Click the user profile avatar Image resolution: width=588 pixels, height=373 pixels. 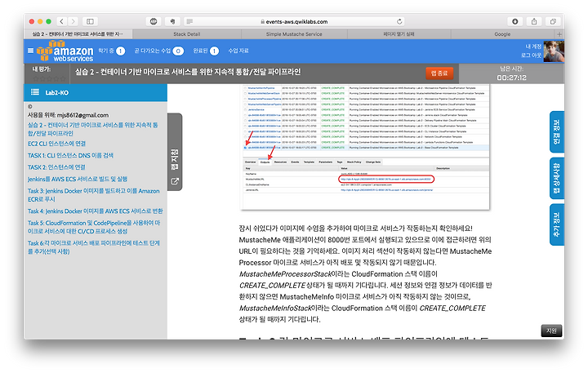coord(554,51)
